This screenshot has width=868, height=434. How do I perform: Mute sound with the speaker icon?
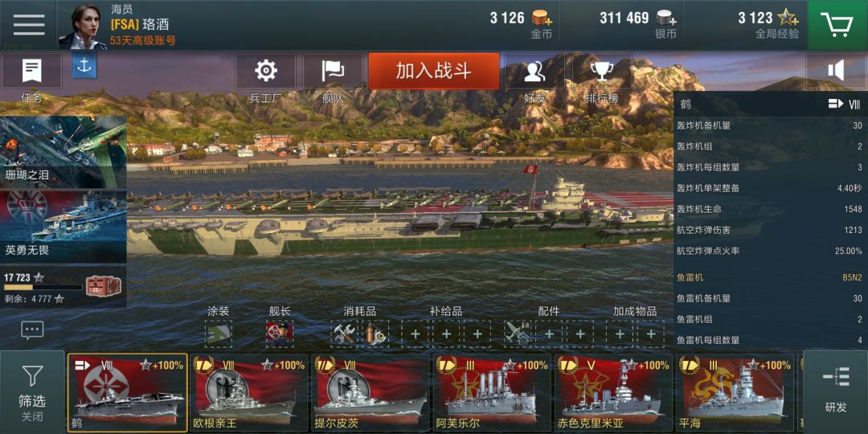tap(836, 71)
